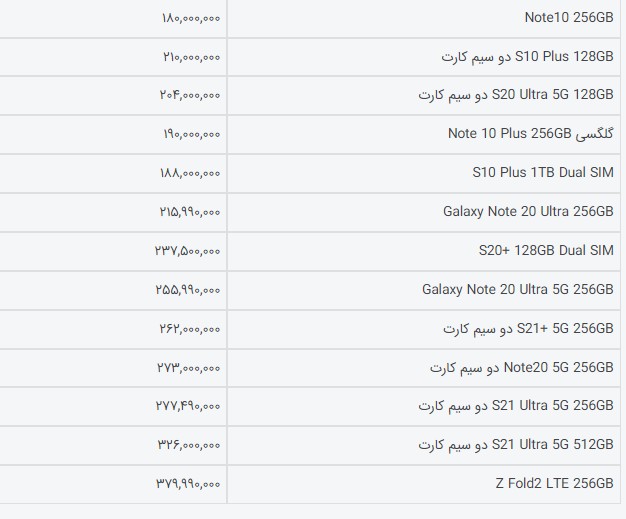
Task: Click the S20+ 128GB Dual SIM name
Action: [x=545, y=250]
